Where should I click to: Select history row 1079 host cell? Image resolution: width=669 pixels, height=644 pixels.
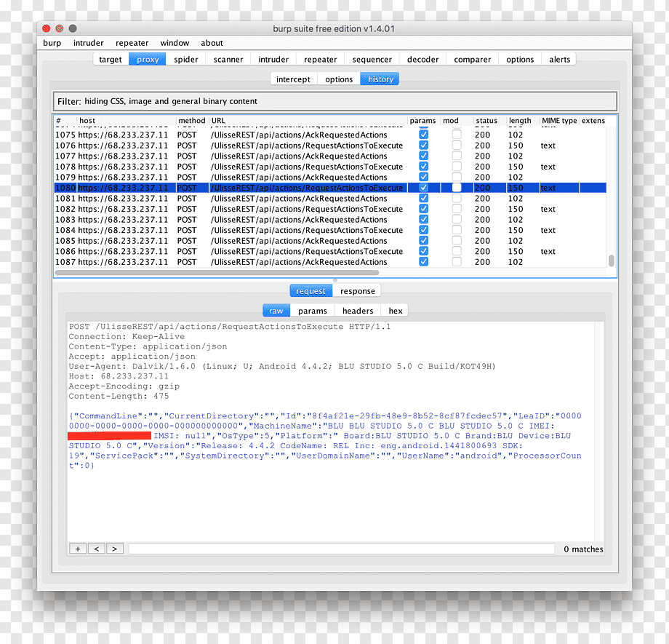point(123,178)
